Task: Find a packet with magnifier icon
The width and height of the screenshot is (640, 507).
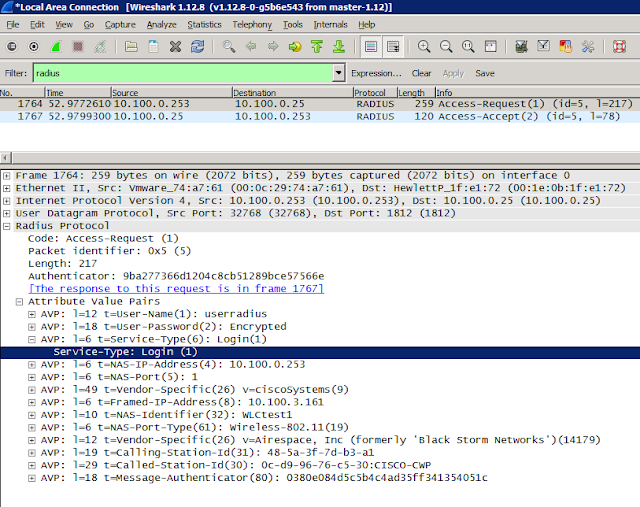Action: click(229, 47)
